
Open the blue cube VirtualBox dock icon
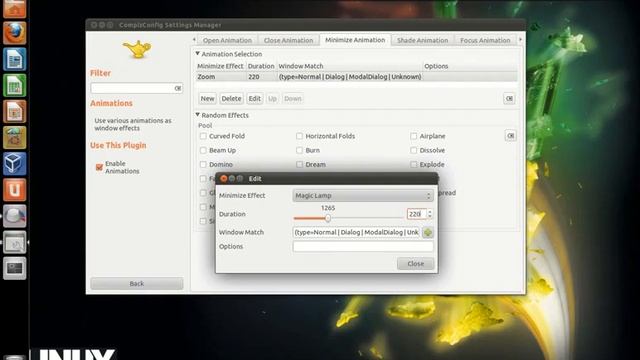tap(15, 164)
